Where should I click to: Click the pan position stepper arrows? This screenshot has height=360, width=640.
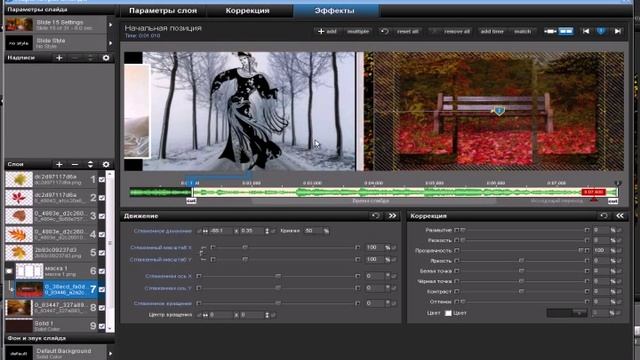coord(267,231)
